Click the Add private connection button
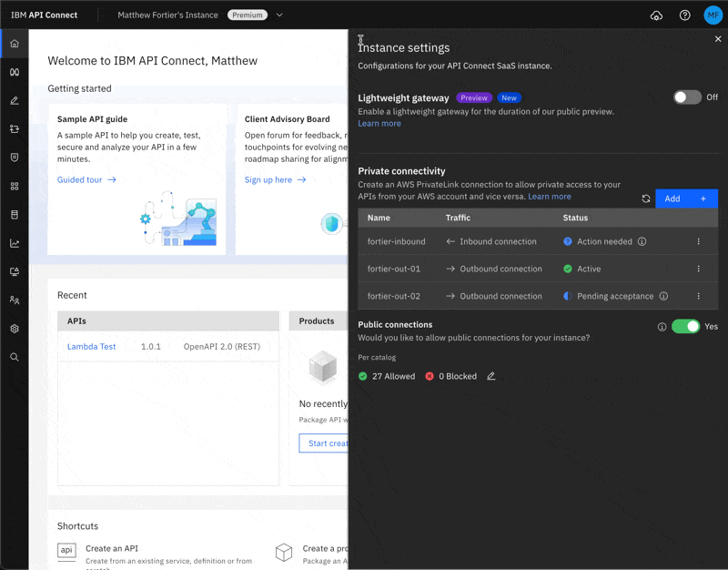Image resolution: width=728 pixels, height=570 pixels. tap(686, 198)
